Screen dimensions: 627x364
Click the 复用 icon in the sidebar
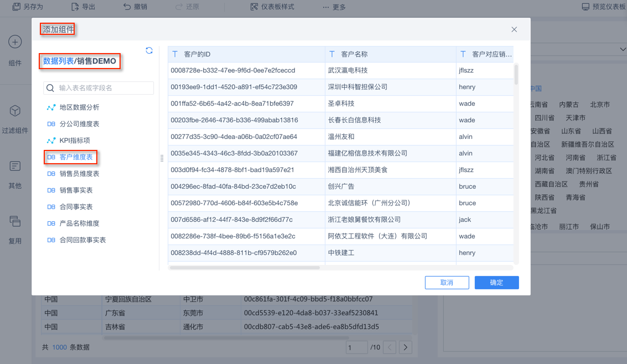point(15,221)
